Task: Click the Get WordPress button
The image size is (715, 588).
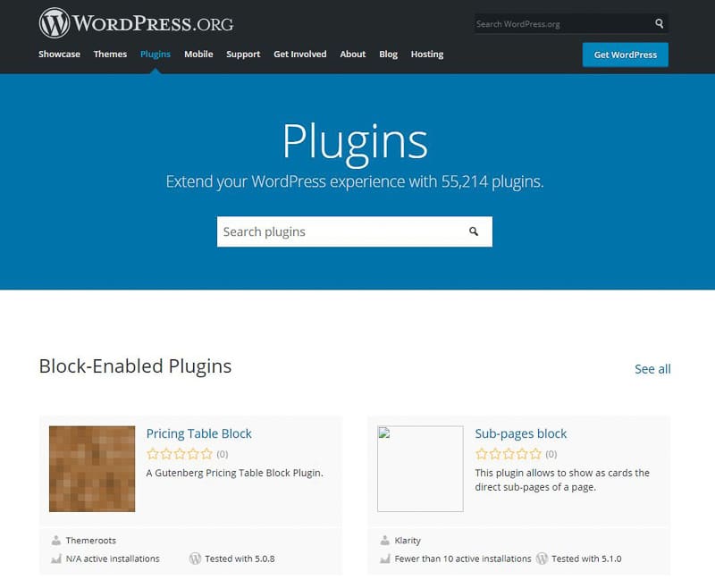Action: 625,55
